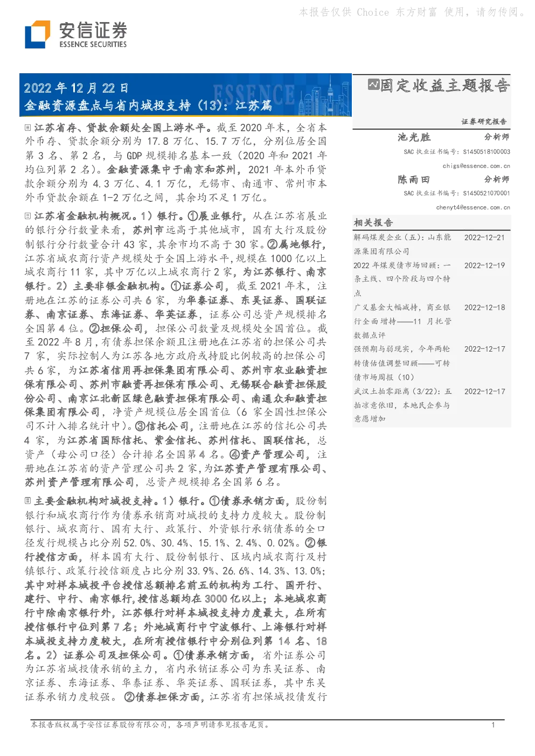Click the 相关报告 section heading

point(373,222)
